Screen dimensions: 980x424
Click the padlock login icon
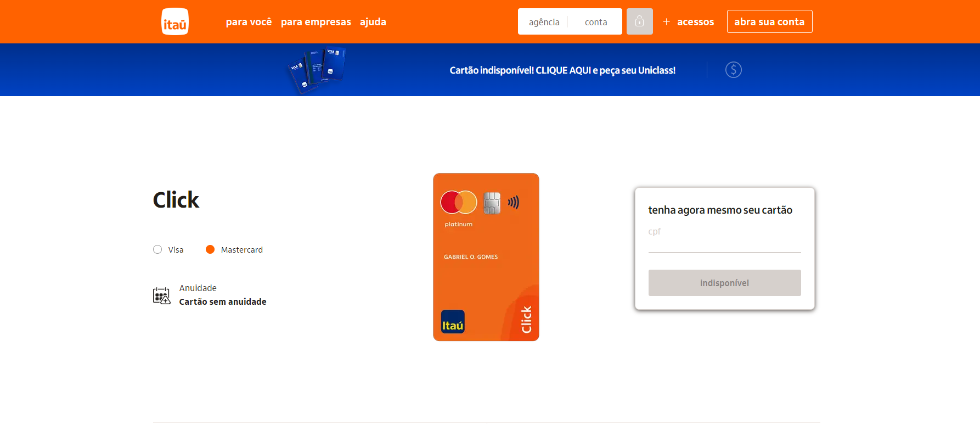click(640, 21)
